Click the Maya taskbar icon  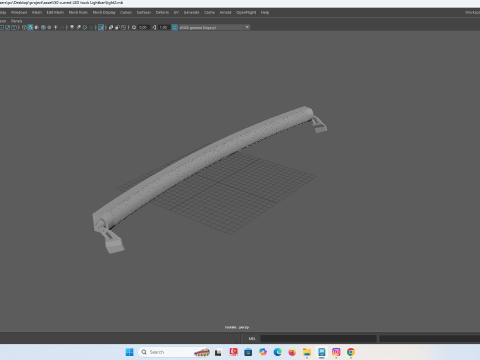(x=322, y=352)
